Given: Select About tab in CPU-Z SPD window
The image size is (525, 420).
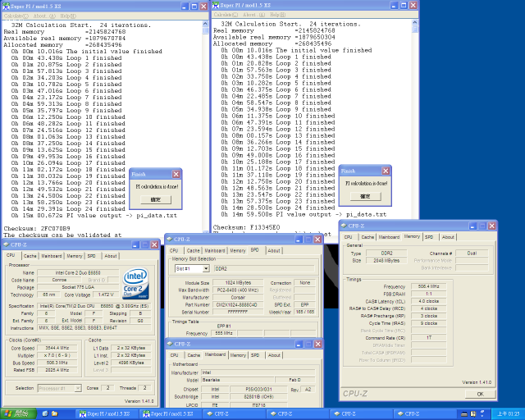Looking at the screenshot, I should click(274, 250).
